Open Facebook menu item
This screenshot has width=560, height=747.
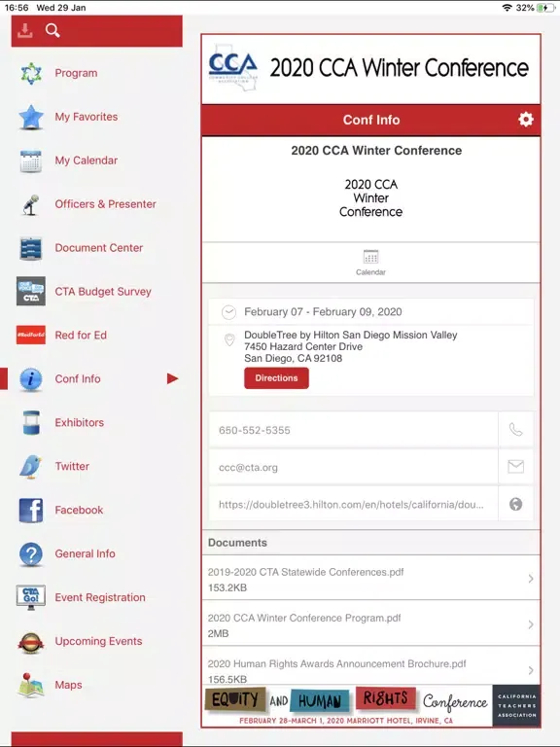(x=79, y=511)
